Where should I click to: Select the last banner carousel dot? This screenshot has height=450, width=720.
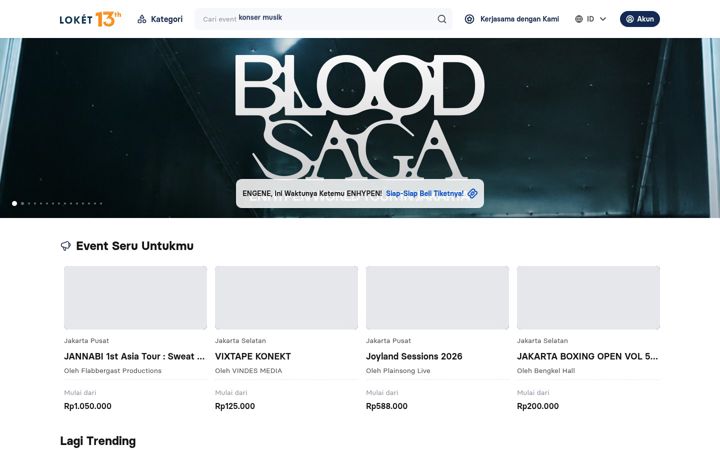101,203
